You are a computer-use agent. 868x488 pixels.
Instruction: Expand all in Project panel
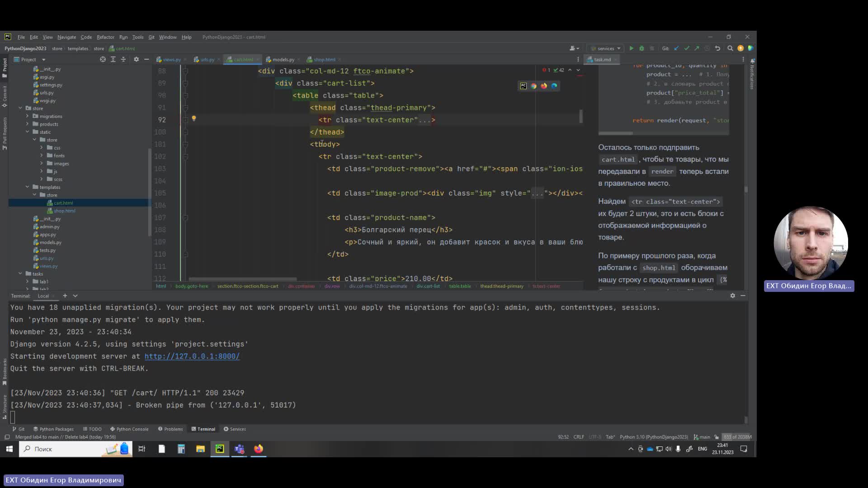coord(113,59)
